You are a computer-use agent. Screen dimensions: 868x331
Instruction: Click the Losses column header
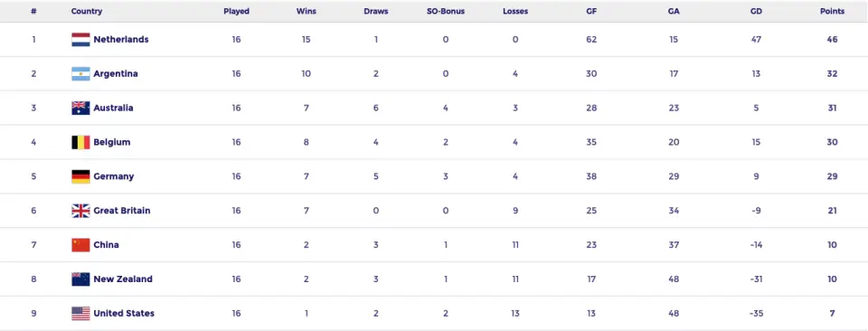pyautogui.click(x=515, y=11)
